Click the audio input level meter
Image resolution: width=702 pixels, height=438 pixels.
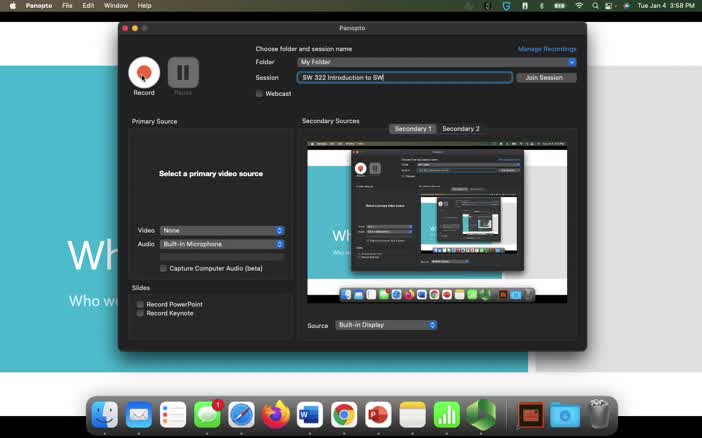tap(222, 257)
